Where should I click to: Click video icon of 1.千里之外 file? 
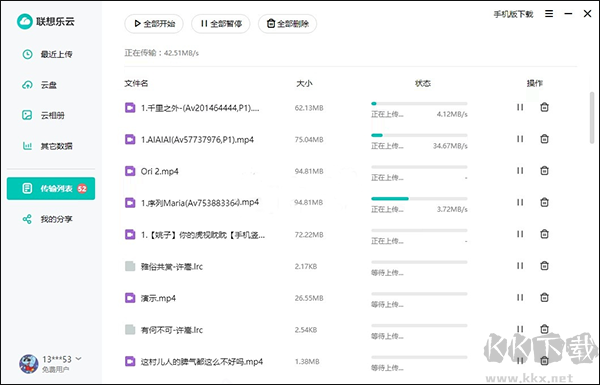point(130,108)
